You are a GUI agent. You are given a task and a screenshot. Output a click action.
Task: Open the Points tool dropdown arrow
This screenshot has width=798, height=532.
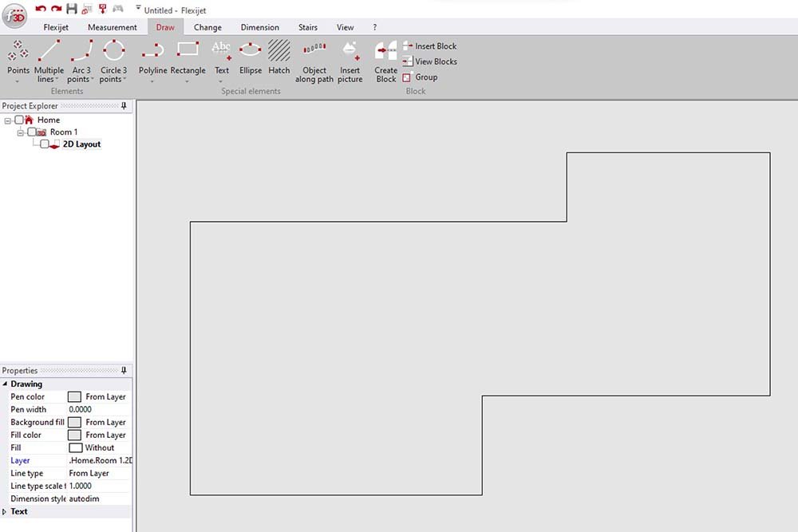pos(18,81)
